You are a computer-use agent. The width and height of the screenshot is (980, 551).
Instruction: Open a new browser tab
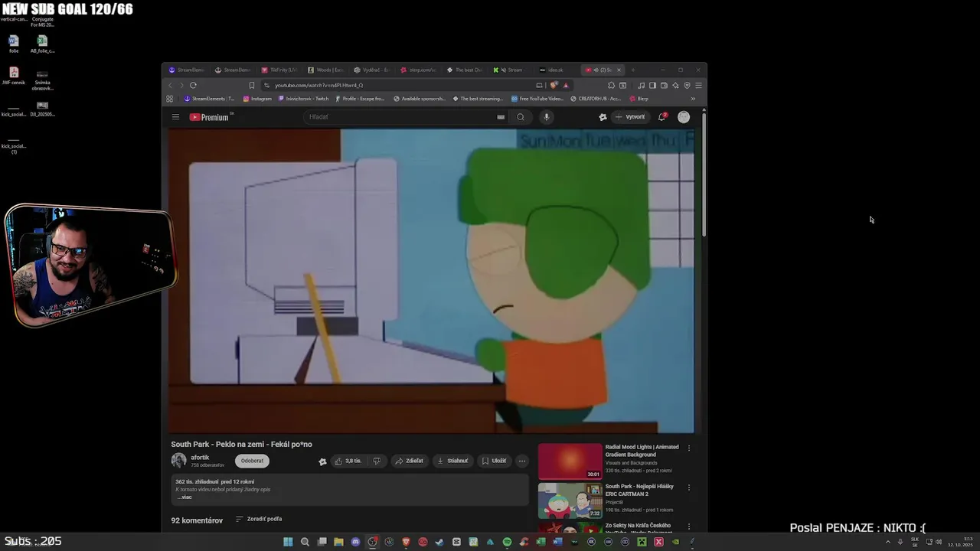(632, 70)
